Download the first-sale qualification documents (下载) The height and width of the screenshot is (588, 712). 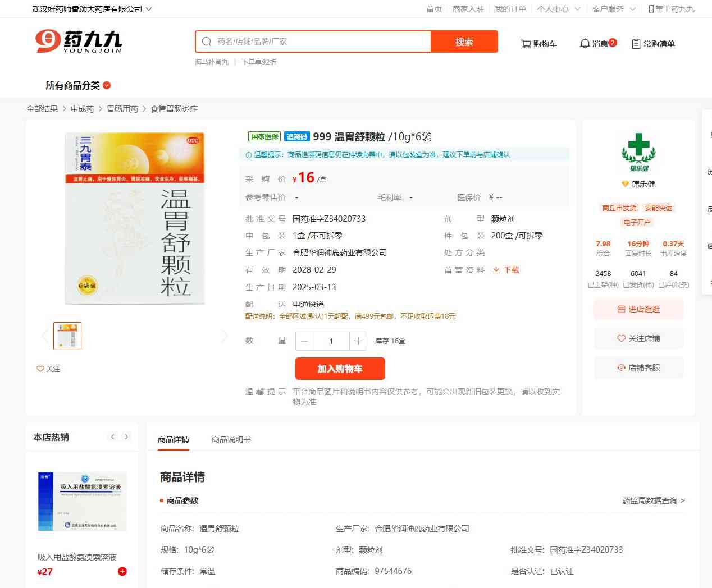coord(506,270)
